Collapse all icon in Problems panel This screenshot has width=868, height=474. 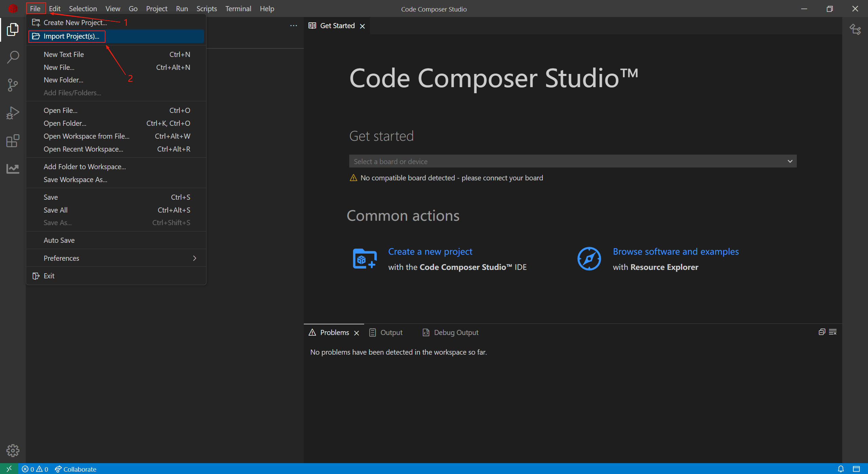click(822, 332)
